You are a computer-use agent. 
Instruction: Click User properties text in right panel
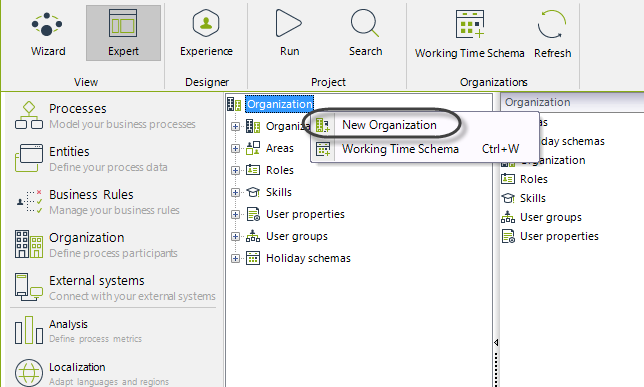click(x=559, y=236)
